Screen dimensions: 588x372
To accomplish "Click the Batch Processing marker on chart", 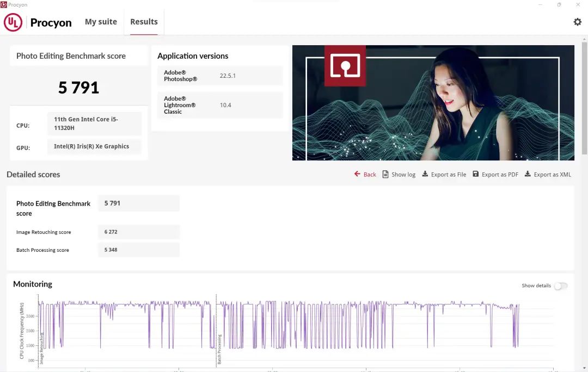I will click(x=219, y=349).
